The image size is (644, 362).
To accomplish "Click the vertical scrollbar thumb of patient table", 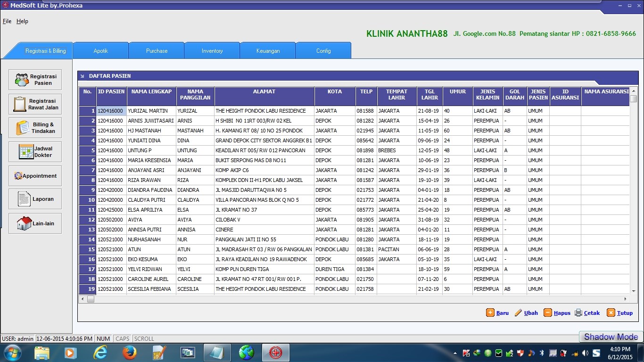I will coord(633,99).
